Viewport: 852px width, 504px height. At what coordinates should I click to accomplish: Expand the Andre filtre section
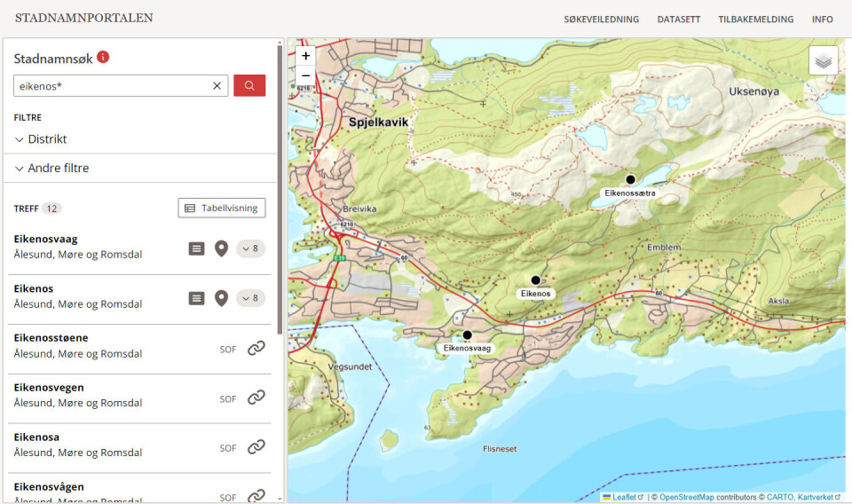51,169
